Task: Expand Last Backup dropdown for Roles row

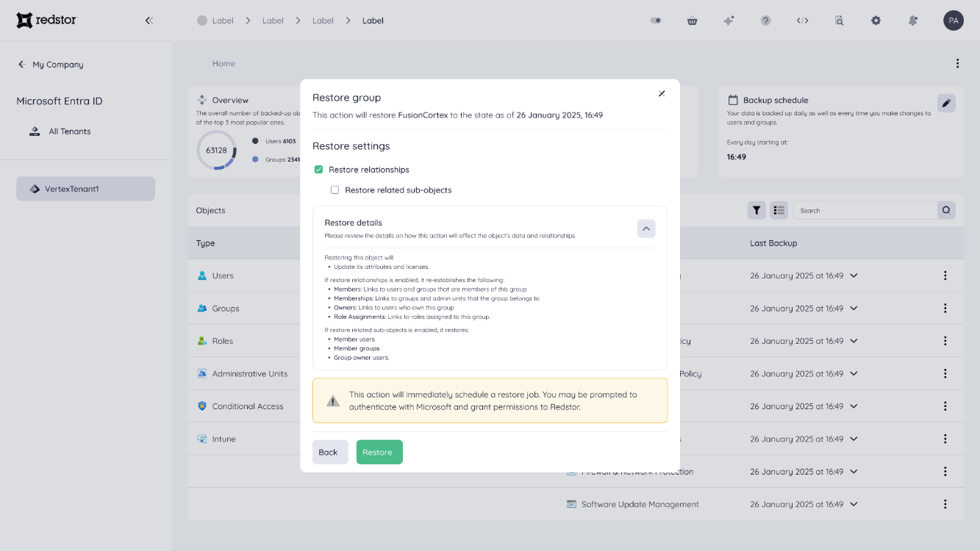Action: click(854, 341)
